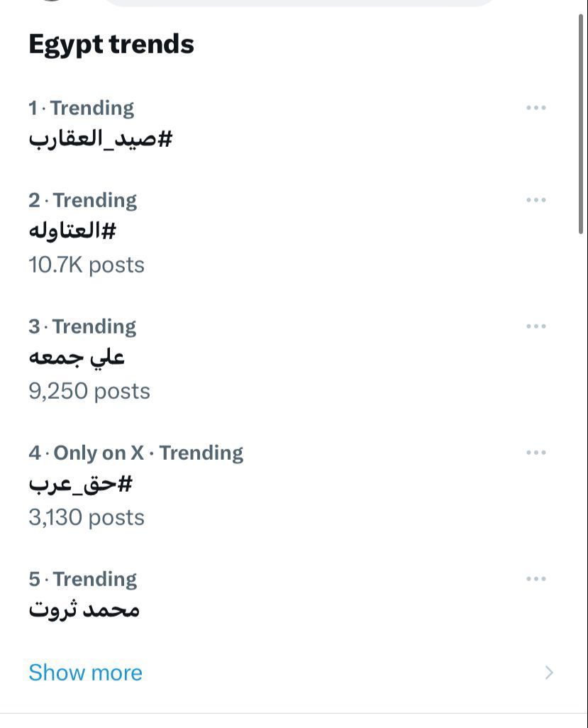Open the حق_عرب# trending hashtag
Screen dimensions: 588x728
click(81, 484)
